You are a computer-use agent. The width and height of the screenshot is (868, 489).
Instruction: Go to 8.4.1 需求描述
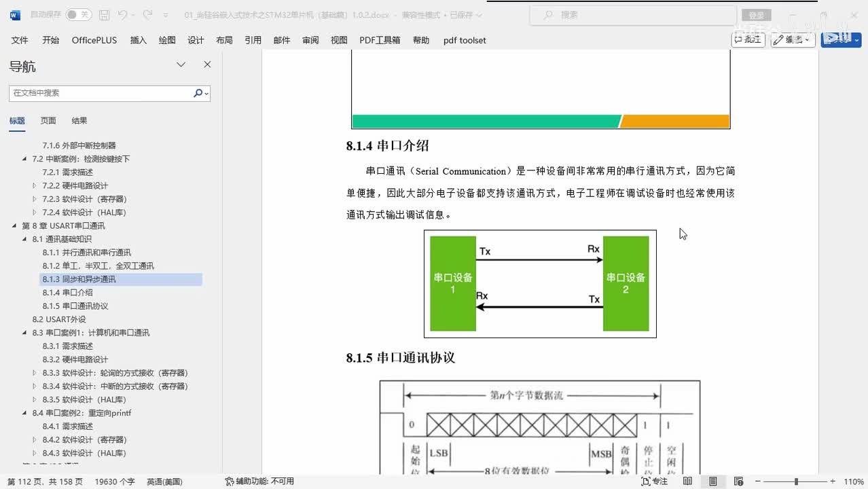[67, 427]
